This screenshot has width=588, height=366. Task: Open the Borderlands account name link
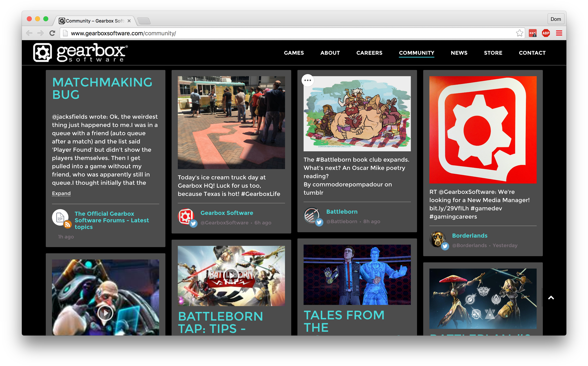[x=470, y=236]
